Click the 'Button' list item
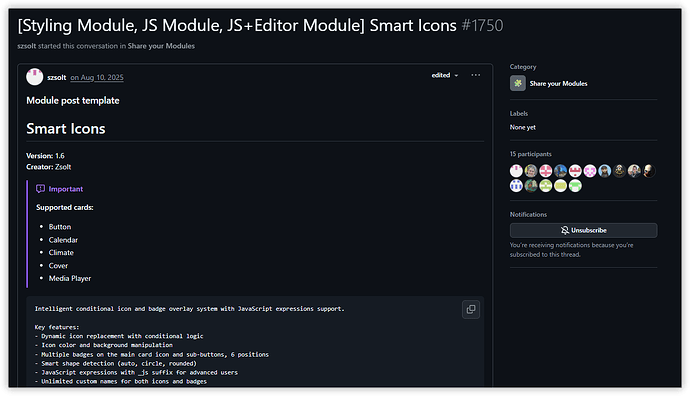690x396 pixels. click(x=60, y=227)
